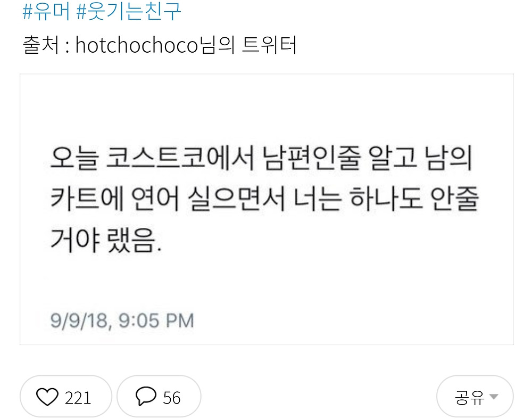Image resolution: width=532 pixels, height=419 pixels.
Task: Click the tweet line starting with 오늘 코스트코에서
Action: click(261, 158)
